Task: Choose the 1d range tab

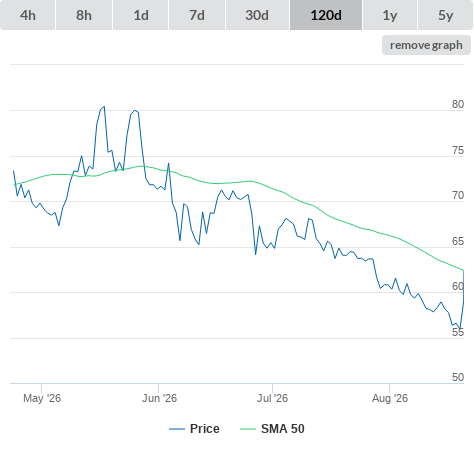Action: coord(141,15)
